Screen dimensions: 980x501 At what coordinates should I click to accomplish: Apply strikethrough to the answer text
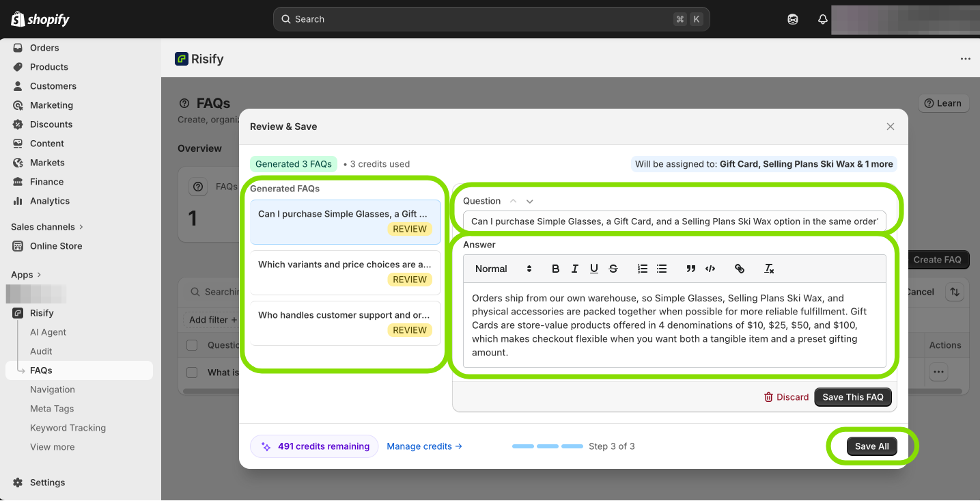[613, 269]
